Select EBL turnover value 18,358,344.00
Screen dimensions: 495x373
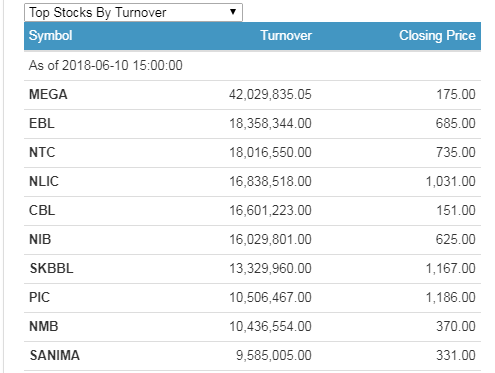point(270,123)
